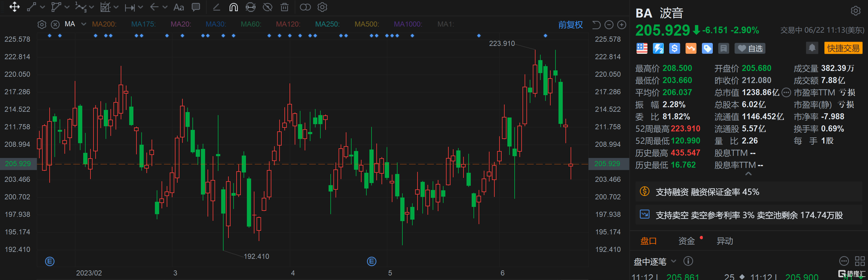Switch to the 异动 tab
Screen dimensions: 868x280
(725, 241)
